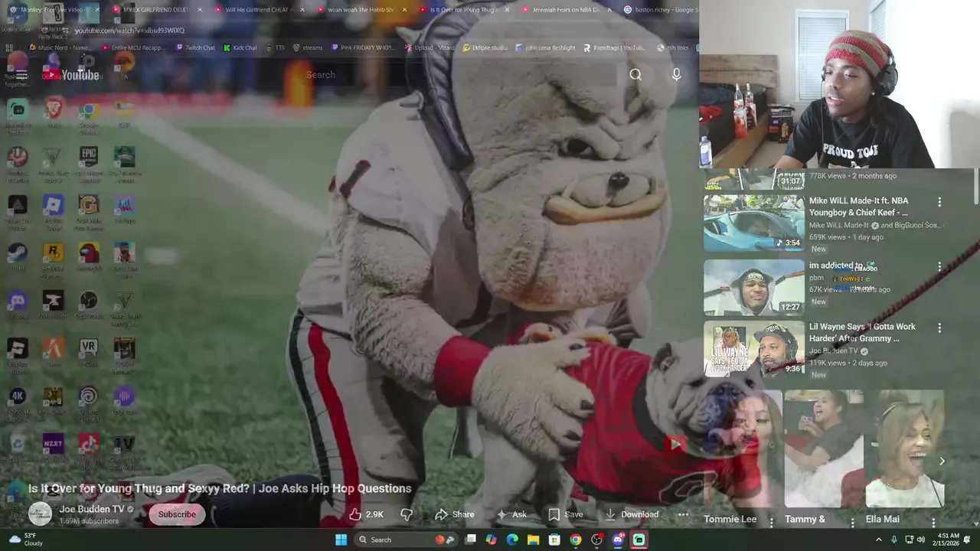Open options for Tommie Lee short
This screenshot has height=551, width=980.
[771, 522]
